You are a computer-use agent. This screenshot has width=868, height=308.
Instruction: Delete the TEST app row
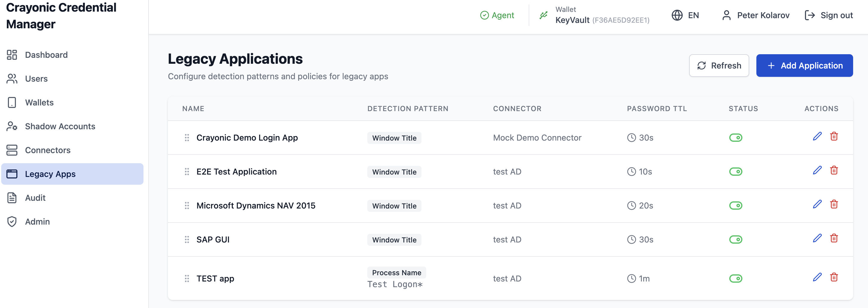[834, 277]
